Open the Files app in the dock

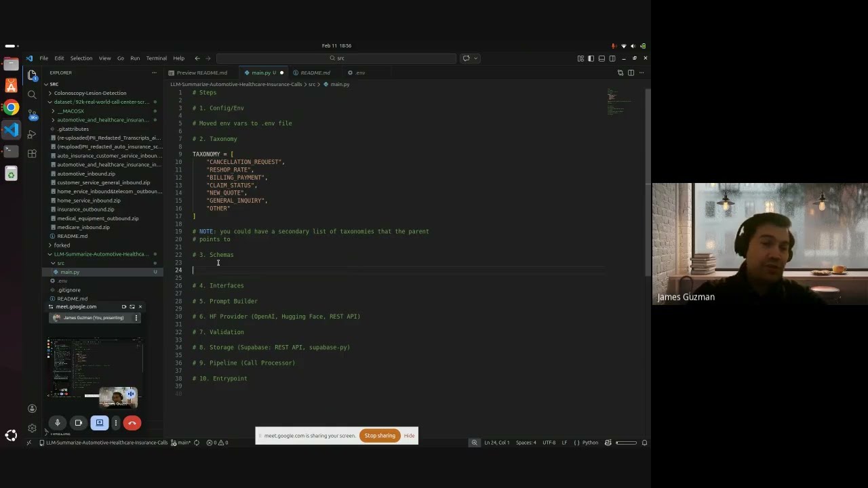pos(11,64)
